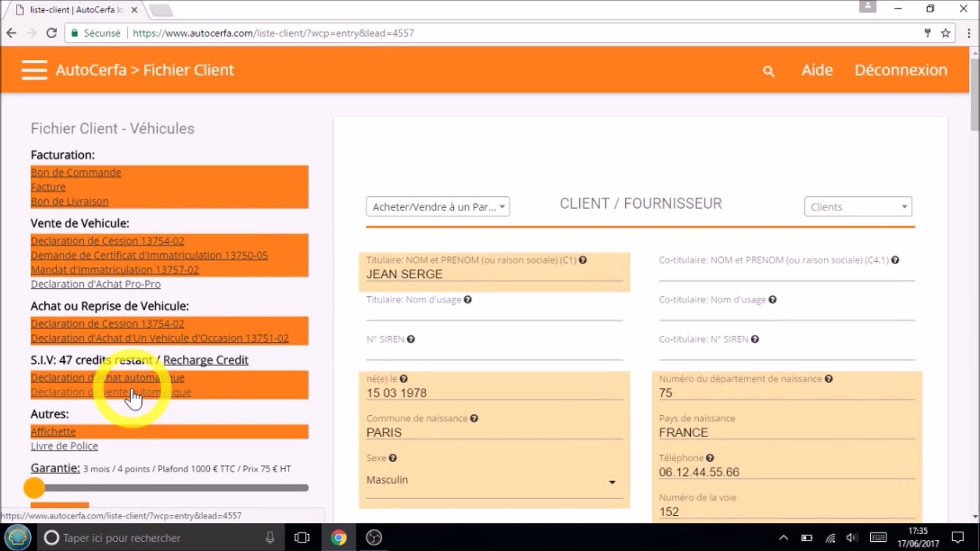Expand the Sexe Masculin dropdown
The image size is (980, 551).
[494, 481]
